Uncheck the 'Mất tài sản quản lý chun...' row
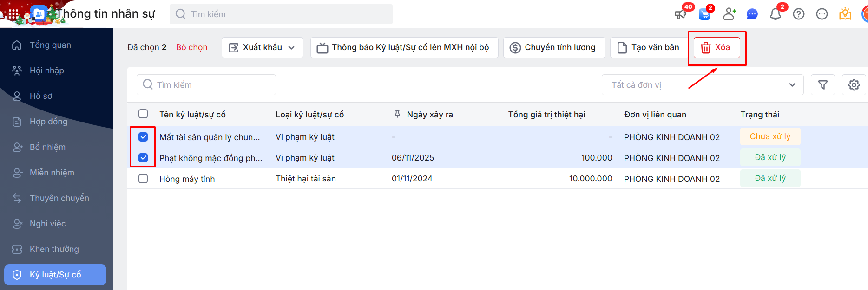Screen dimensions: 868x290 143,137
